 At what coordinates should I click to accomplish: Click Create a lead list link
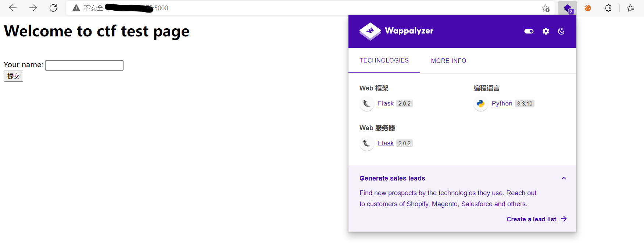click(x=531, y=219)
